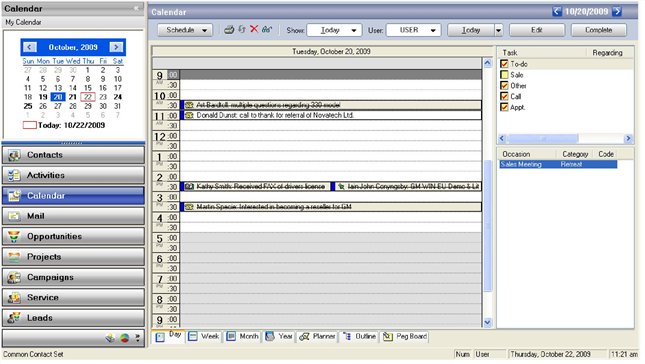Open the User dropdown
Image resolution: width=645 pixels, height=364 pixels.
pyautogui.click(x=413, y=30)
